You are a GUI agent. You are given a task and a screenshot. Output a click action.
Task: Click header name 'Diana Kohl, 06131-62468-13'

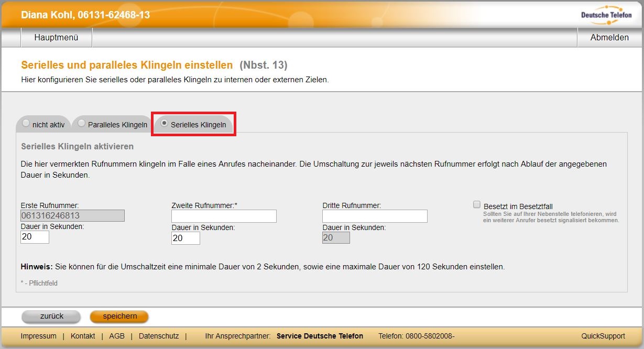85,15
